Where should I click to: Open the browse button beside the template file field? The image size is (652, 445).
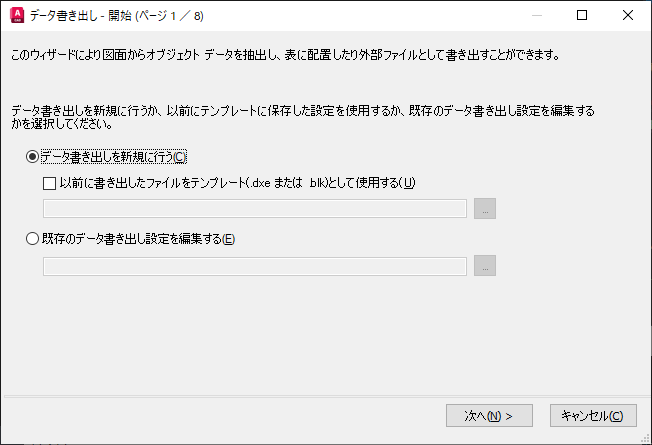(485, 208)
